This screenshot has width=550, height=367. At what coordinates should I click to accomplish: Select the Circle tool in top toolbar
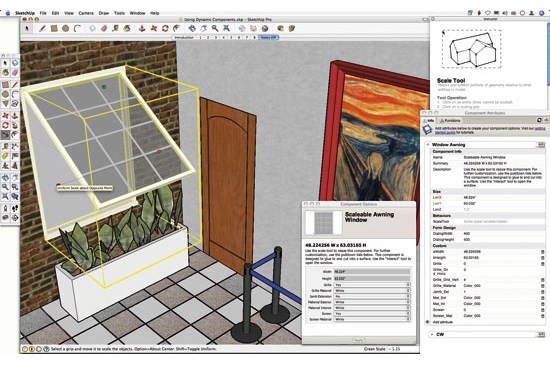click(x=65, y=28)
